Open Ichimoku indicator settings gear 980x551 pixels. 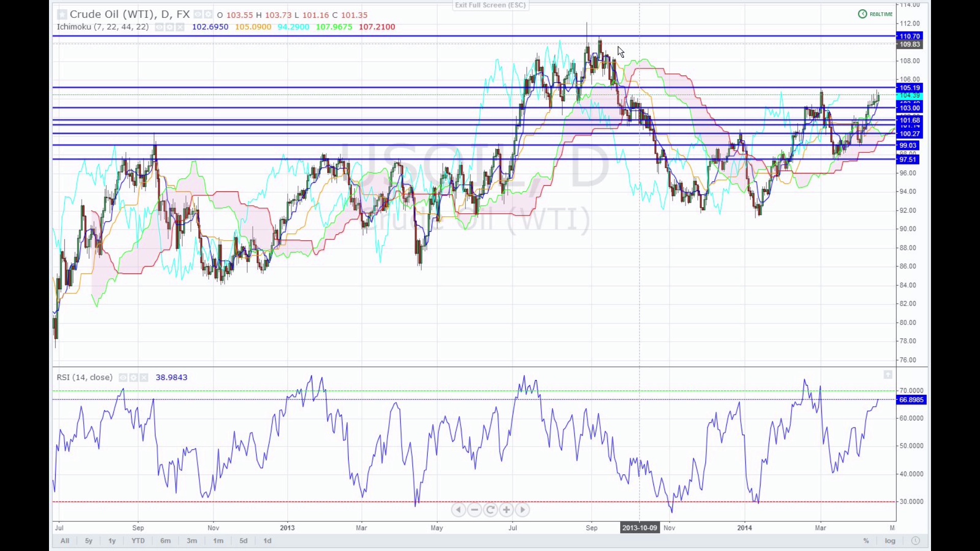[169, 27]
